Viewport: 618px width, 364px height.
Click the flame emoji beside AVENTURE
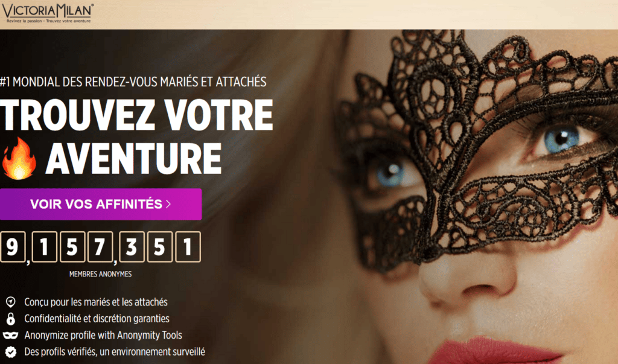(19, 159)
